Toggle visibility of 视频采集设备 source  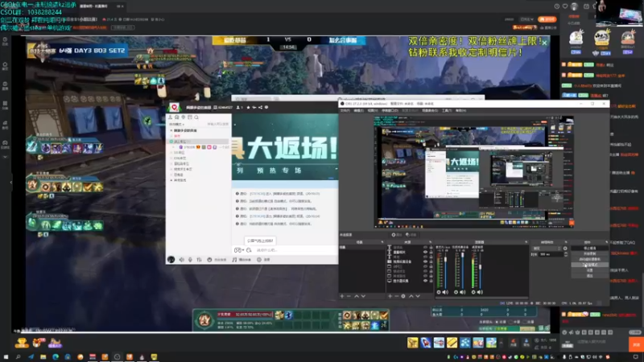coord(426,261)
